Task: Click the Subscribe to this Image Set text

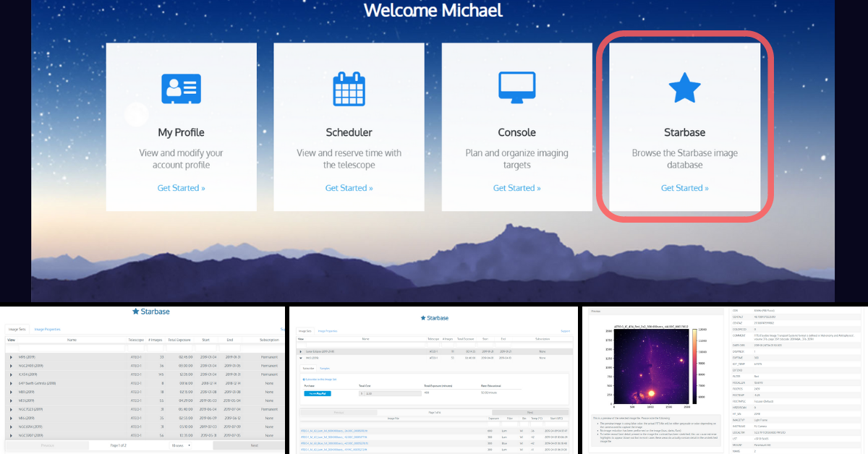Action: [x=320, y=380]
